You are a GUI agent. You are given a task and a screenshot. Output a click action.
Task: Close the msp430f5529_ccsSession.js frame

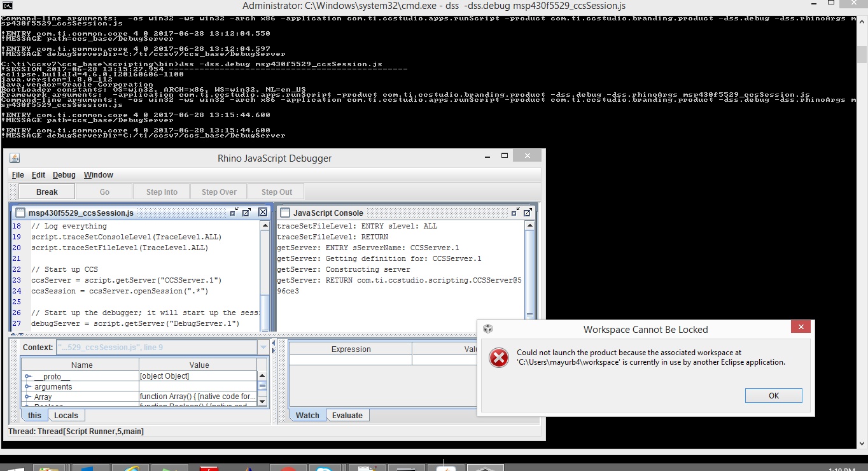coord(262,212)
